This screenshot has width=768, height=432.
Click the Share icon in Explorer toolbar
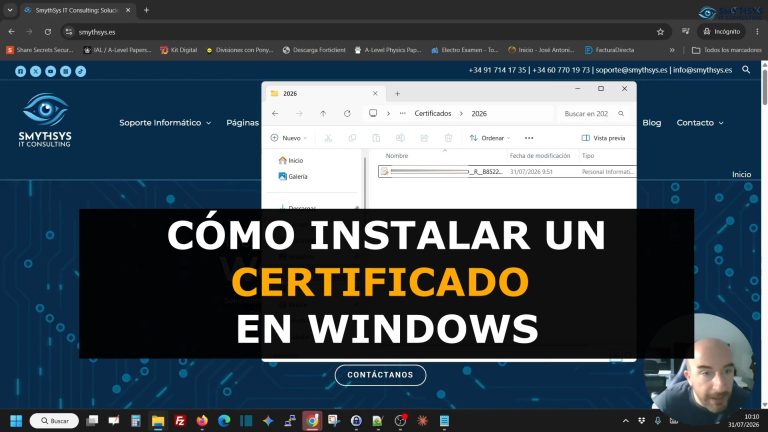(424, 138)
